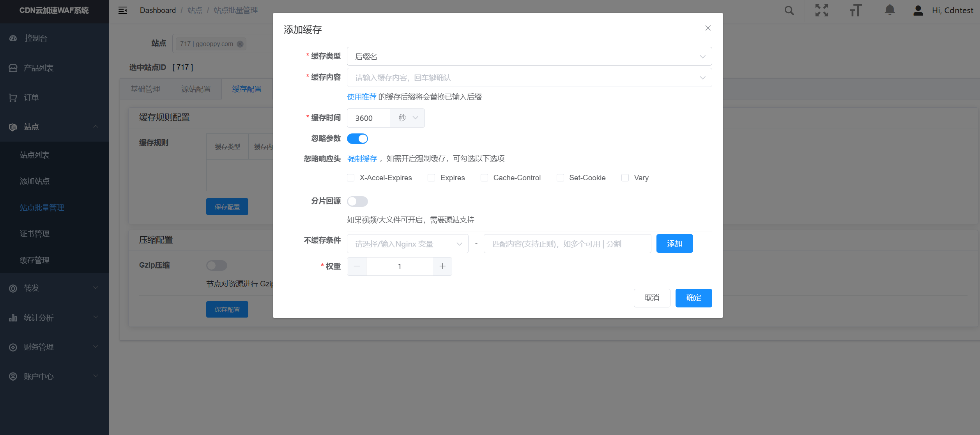Toggle the 忽略参数 switch off
Screen dimensions: 980x435
coord(357,138)
